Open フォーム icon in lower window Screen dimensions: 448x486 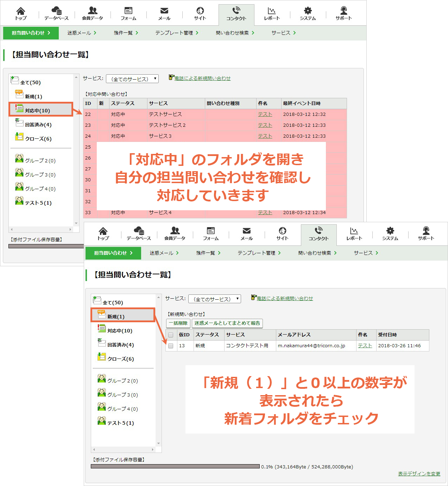coord(211,234)
